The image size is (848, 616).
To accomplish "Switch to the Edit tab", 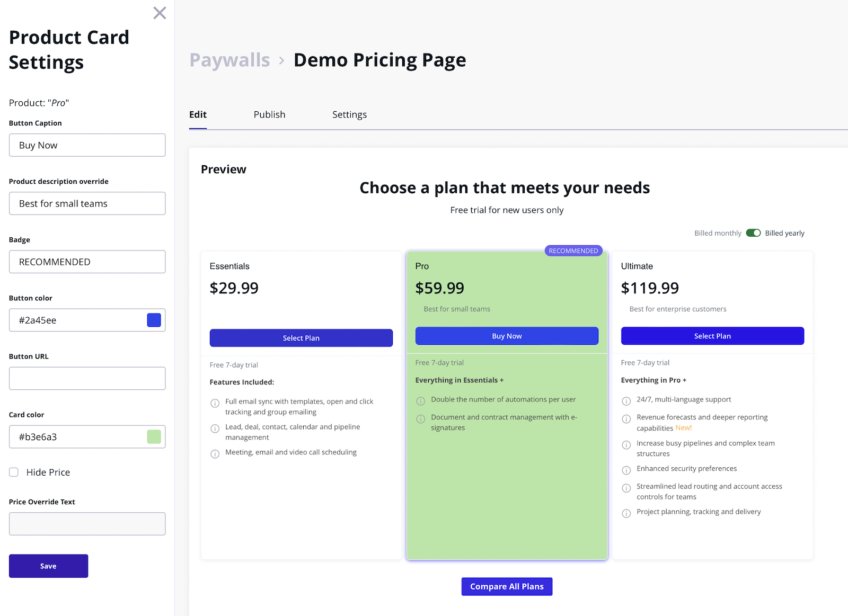I will click(198, 114).
